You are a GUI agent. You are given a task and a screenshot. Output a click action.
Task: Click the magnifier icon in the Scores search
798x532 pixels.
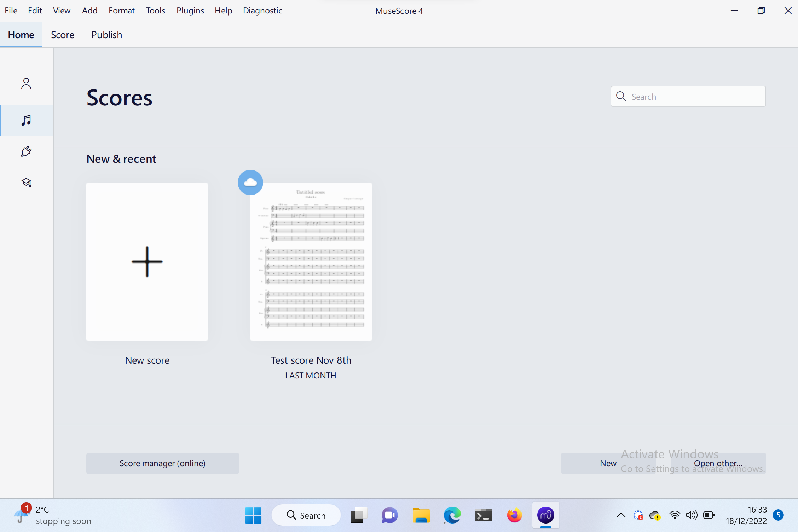(621, 96)
